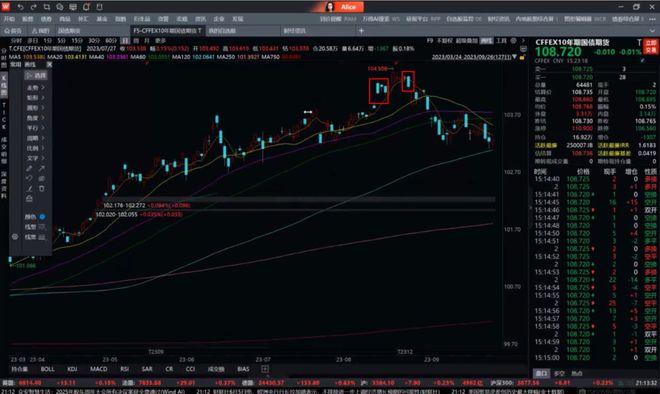Expand the 走势 drawing tools submenu
The height and width of the screenshot is (394, 660).
pyautogui.click(x=35, y=88)
